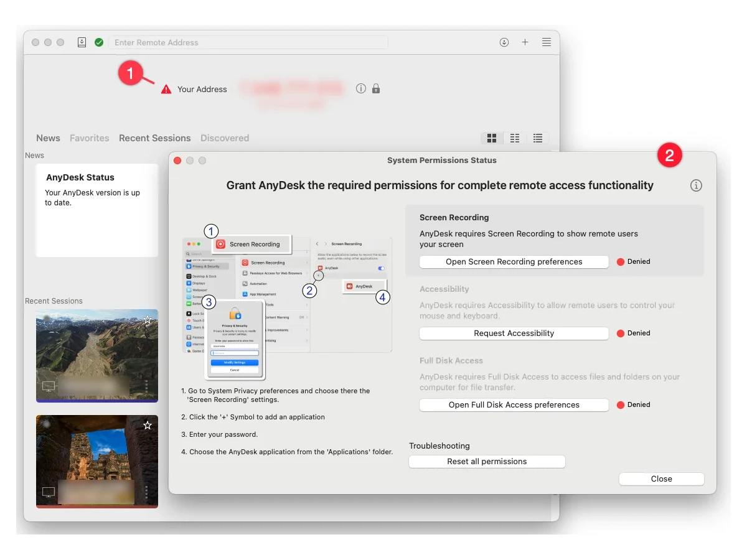Click the 'Troubleshooting' label
The image size is (747, 560).
[x=439, y=446]
